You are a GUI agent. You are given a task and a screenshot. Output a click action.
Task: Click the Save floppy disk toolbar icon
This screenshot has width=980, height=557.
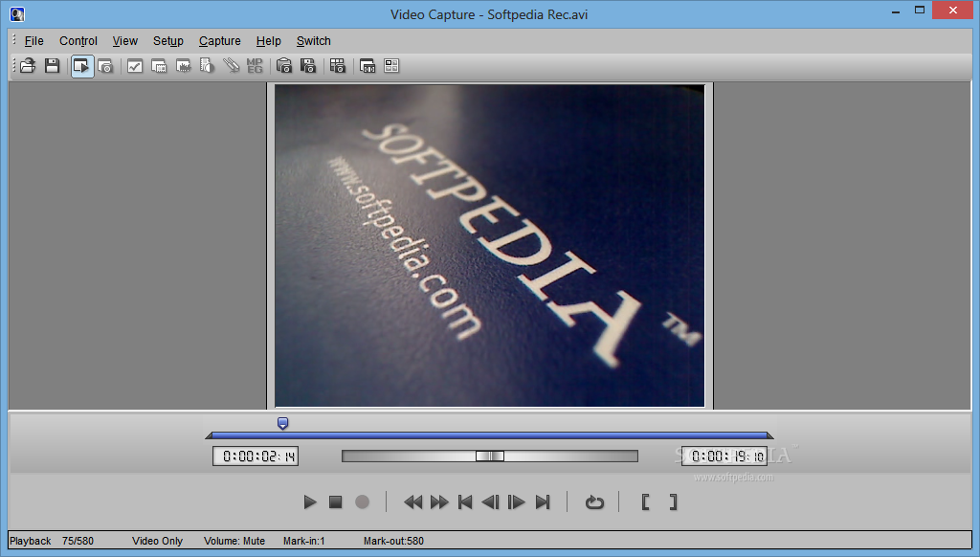tap(52, 66)
